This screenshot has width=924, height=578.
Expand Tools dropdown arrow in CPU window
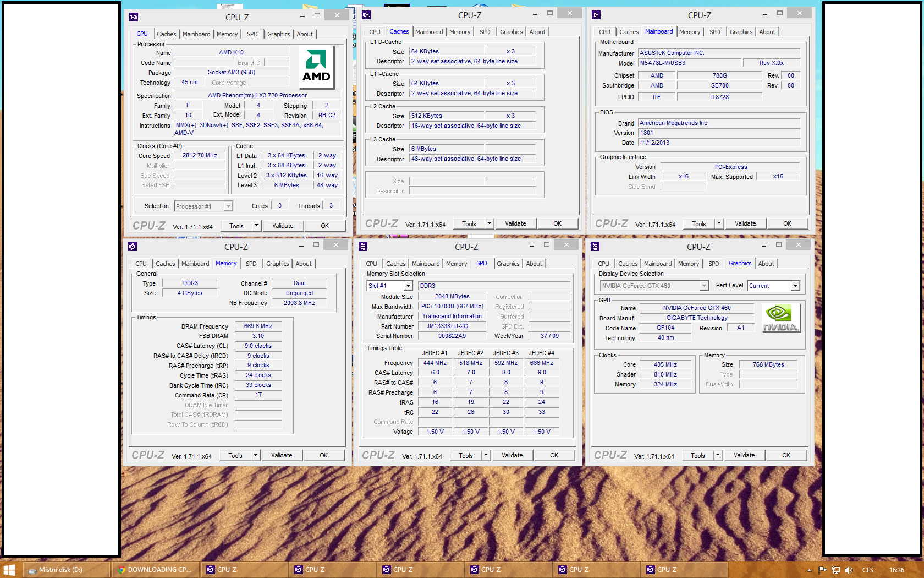point(256,226)
